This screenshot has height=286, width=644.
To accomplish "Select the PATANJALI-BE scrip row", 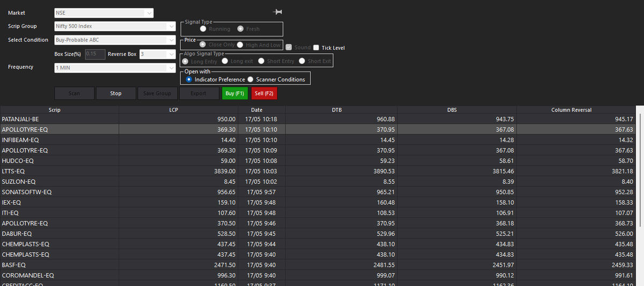I will pyautogui.click(x=318, y=119).
